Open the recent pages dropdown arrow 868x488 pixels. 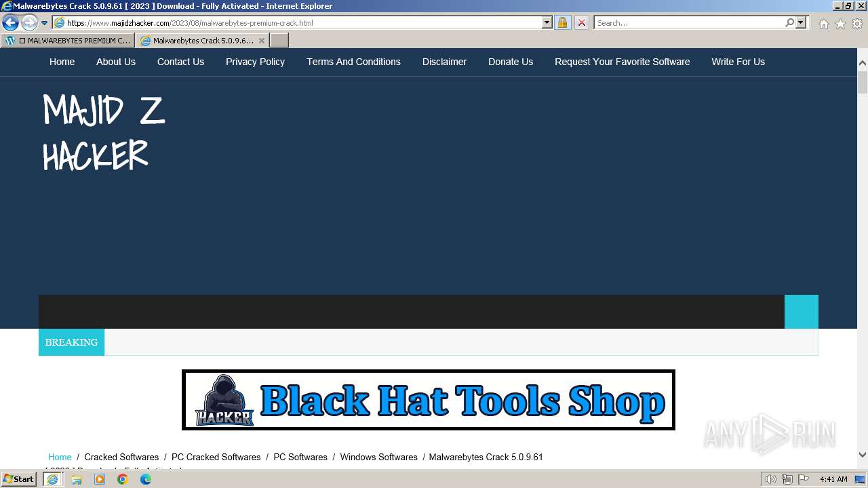44,23
